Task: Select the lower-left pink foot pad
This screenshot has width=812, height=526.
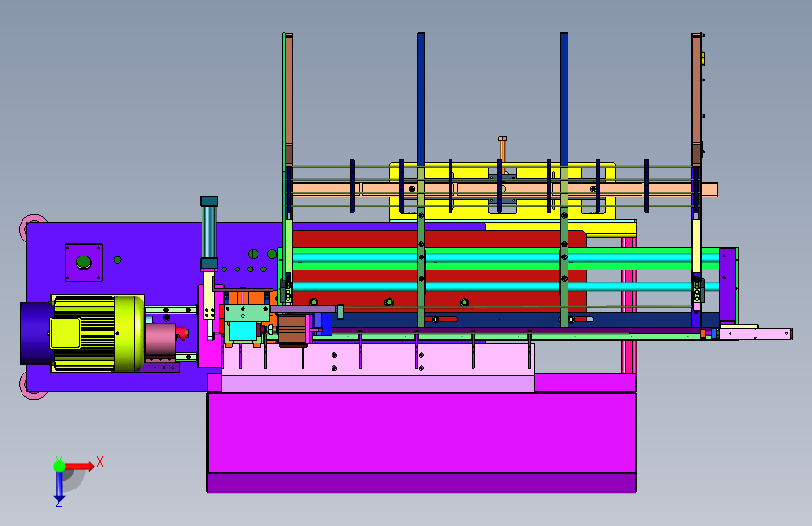Action: point(32,386)
